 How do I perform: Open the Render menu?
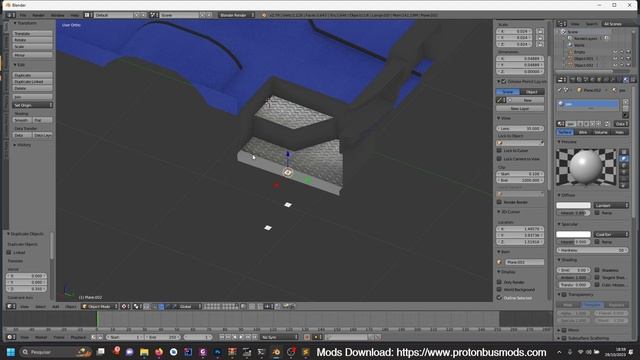(x=38, y=15)
